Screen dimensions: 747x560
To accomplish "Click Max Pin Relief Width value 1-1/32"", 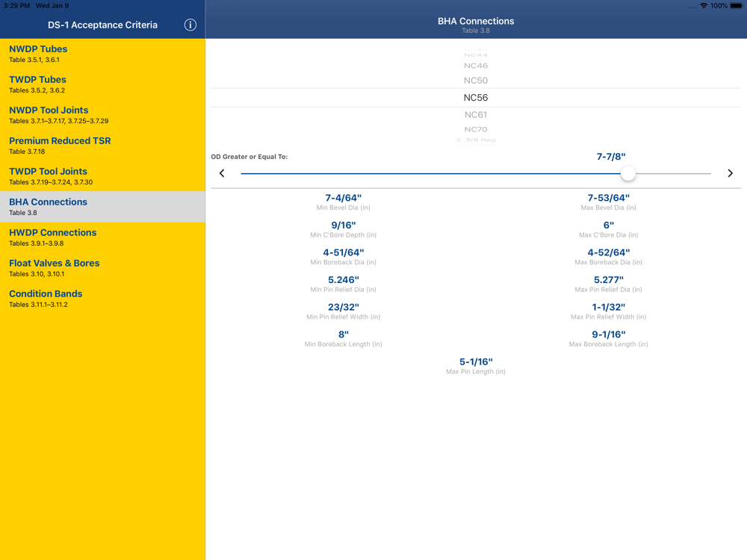I will click(x=608, y=307).
